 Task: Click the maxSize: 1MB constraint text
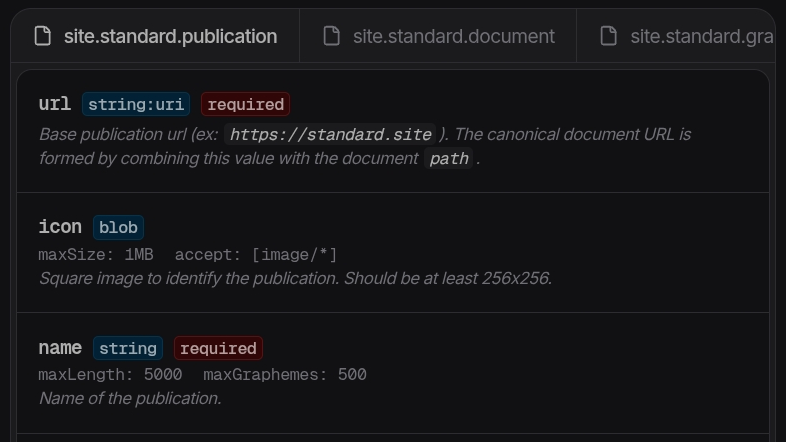click(96, 254)
